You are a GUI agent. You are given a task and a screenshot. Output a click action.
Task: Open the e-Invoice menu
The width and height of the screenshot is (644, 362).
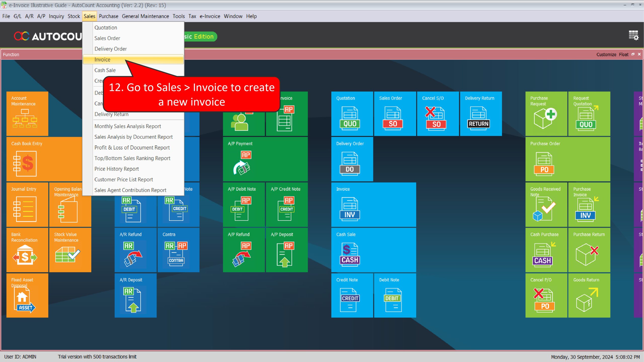click(x=210, y=16)
